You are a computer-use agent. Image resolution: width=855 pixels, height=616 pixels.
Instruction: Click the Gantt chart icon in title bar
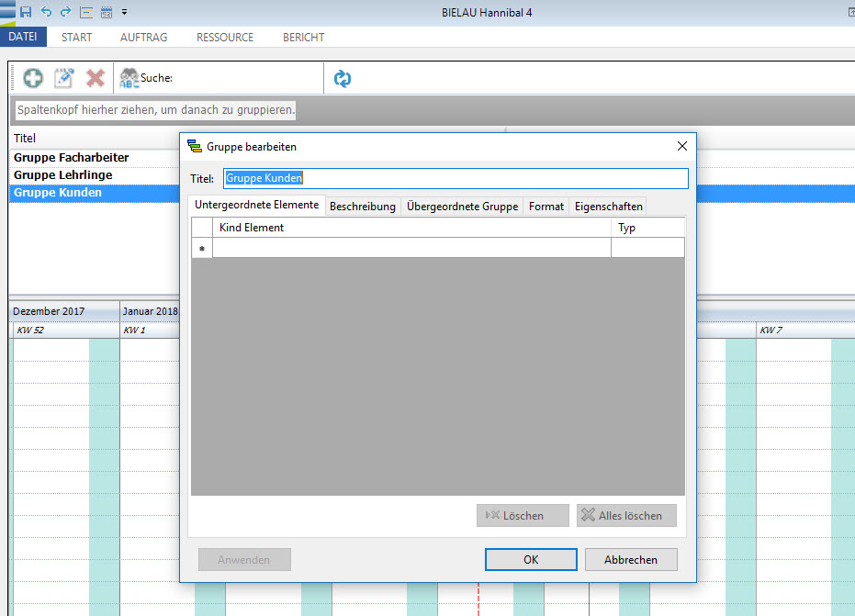click(86, 12)
